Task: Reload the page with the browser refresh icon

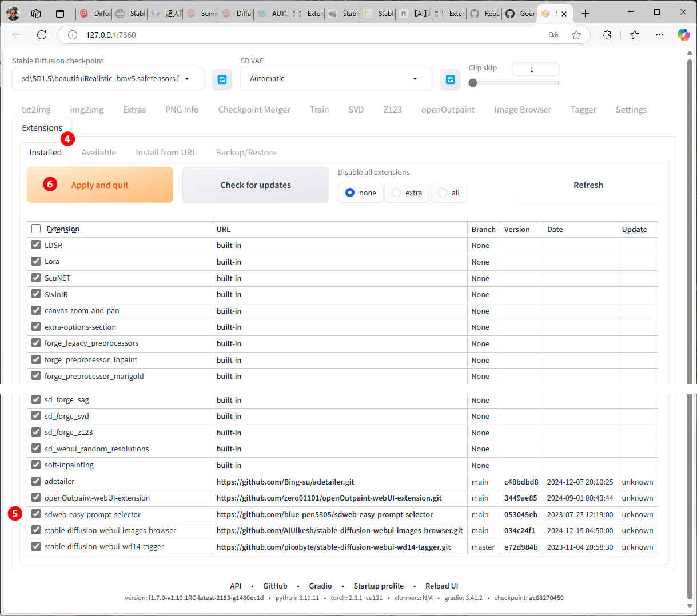Action: (42, 35)
